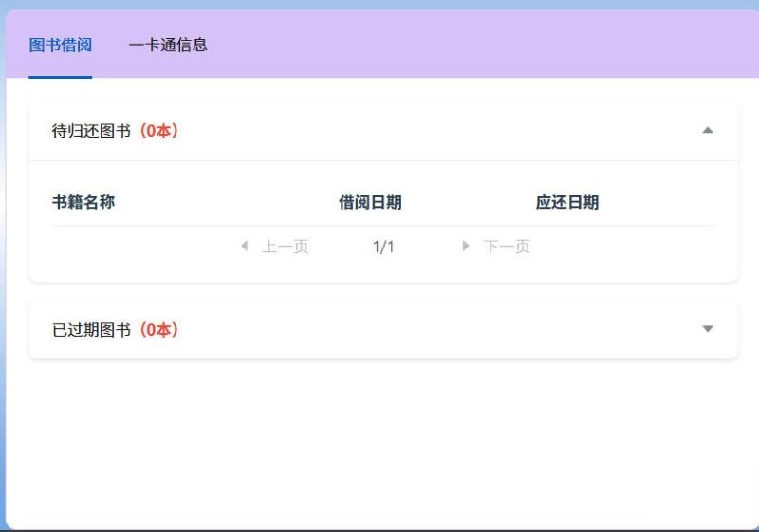This screenshot has width=759, height=532.
Task: Click the blue underline beneath 图书借阅 tab
Action: coord(60,76)
